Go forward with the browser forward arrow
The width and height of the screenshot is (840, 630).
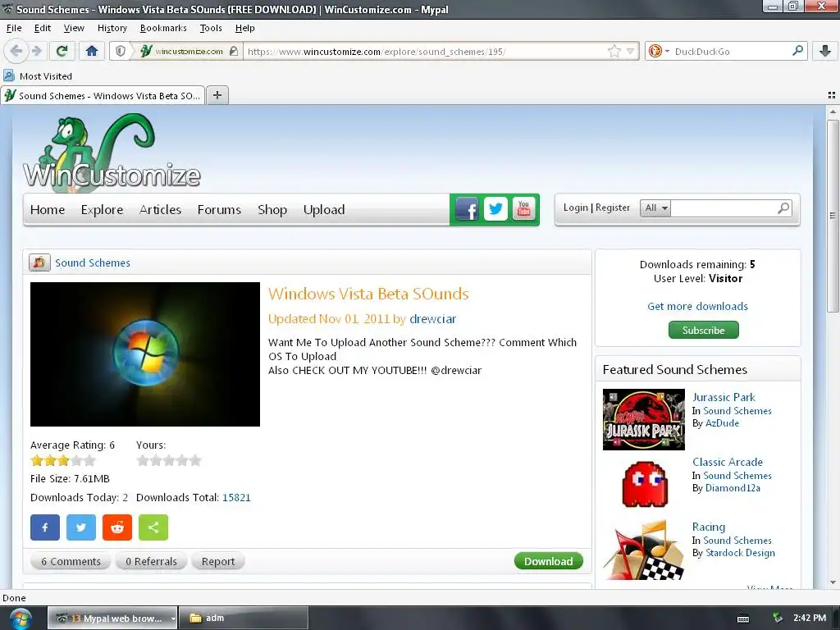click(36, 51)
